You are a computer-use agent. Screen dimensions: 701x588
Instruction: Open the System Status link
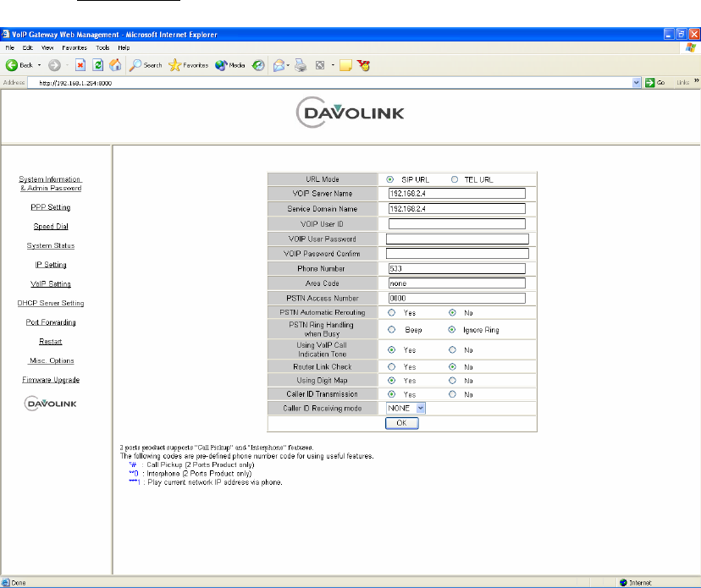click(51, 245)
